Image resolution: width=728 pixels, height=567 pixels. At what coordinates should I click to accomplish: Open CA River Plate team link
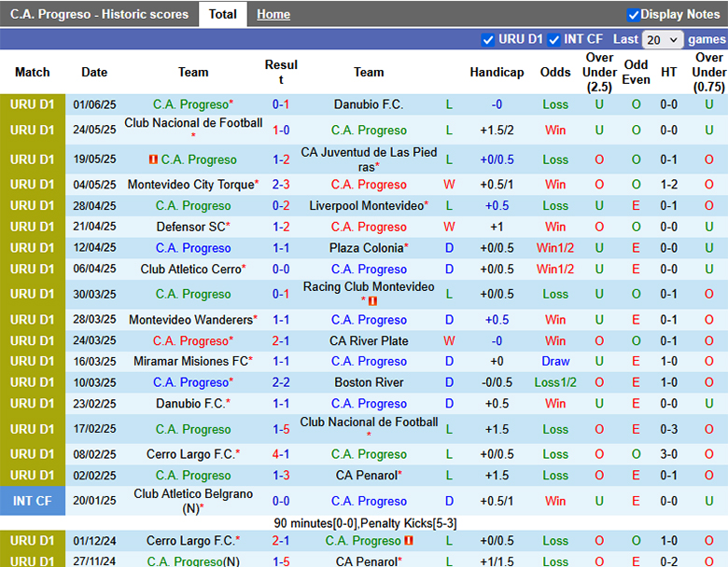click(369, 341)
